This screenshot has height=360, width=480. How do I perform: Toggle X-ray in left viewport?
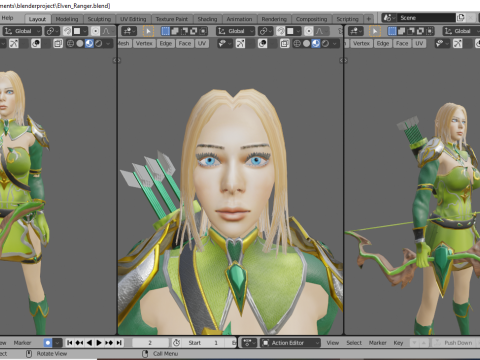[x=58, y=43]
